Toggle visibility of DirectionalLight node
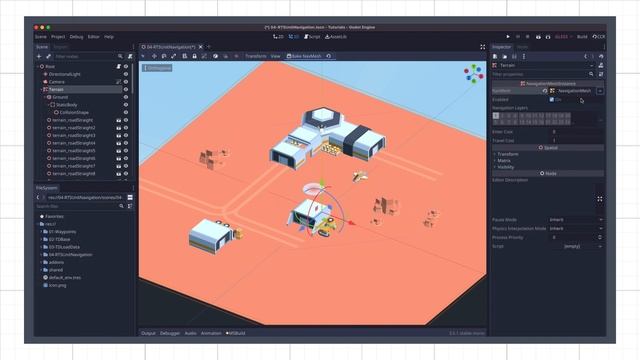 click(126, 74)
